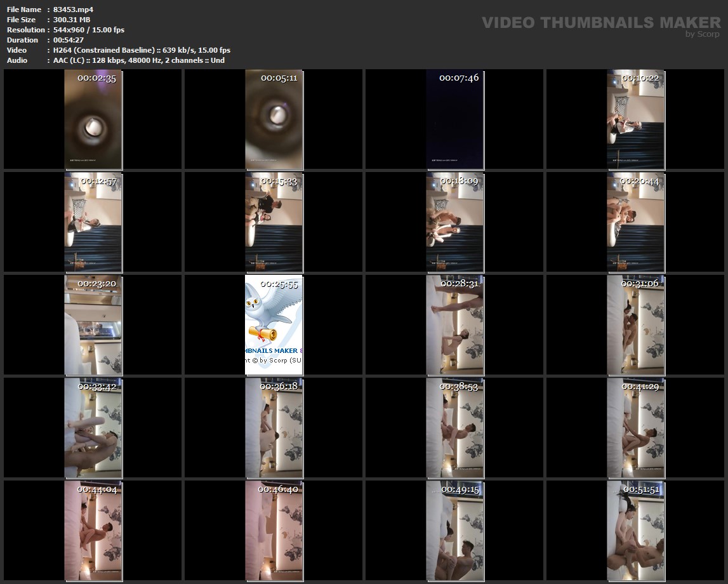Open the thumbnail stamped 00:33:42
The height and width of the screenshot is (584, 728).
93,428
